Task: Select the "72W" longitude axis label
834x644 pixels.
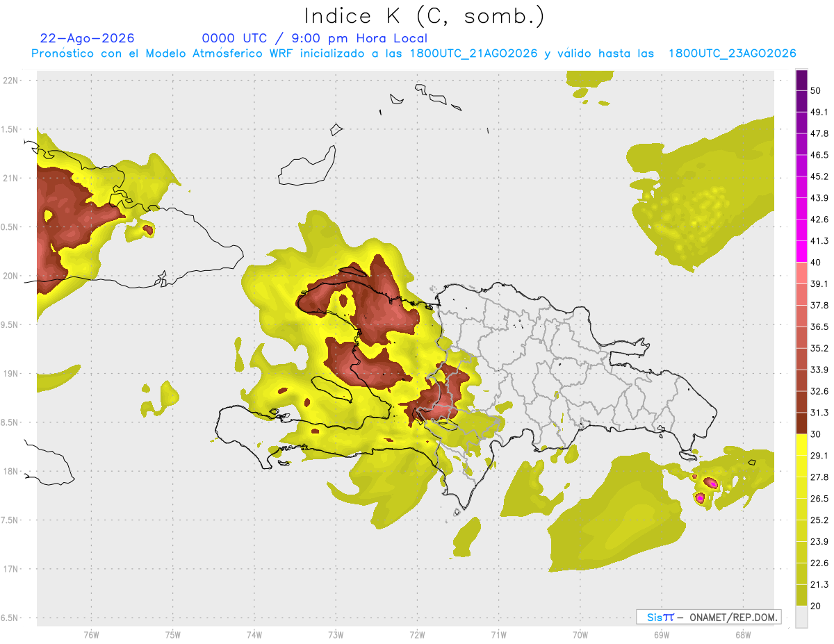Action: [417, 634]
